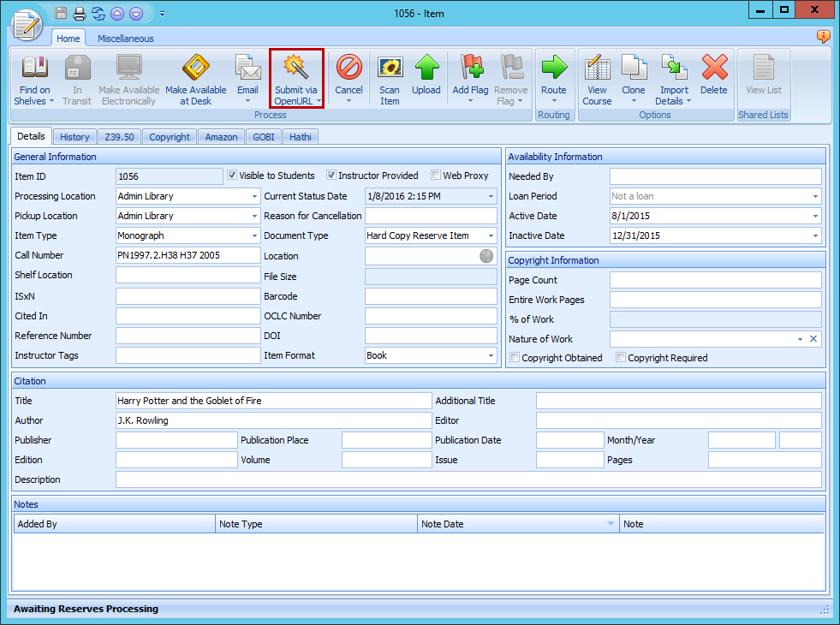Viewport: 840px width, 625px height.
Task: Expand the Item Type dropdown
Action: coord(254,235)
